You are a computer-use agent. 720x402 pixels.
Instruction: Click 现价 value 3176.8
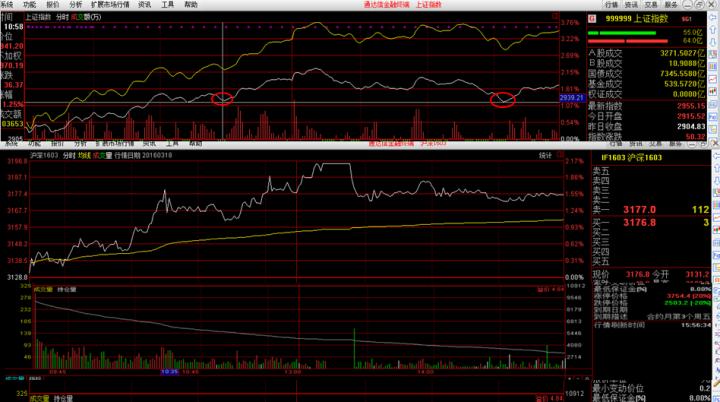coord(637,274)
